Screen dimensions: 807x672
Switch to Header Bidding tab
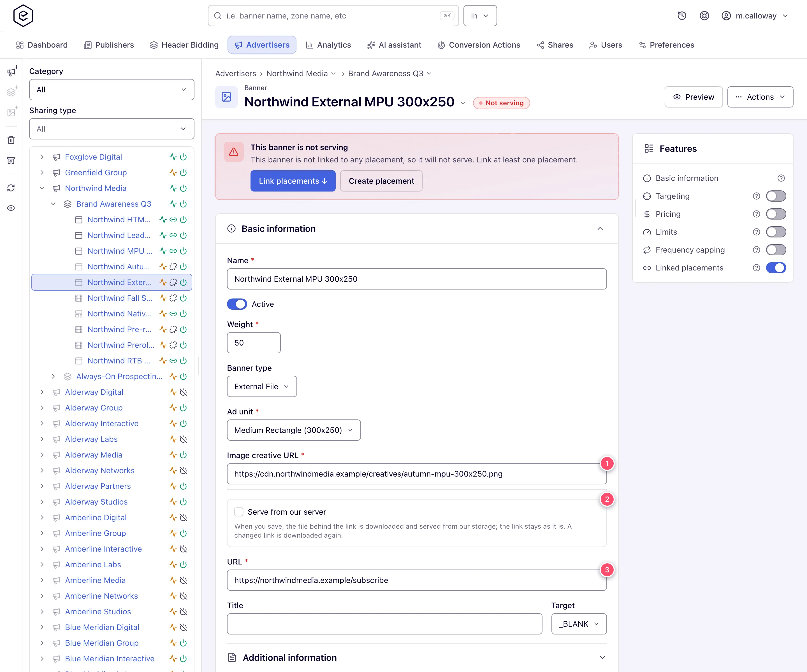pyautogui.click(x=184, y=45)
